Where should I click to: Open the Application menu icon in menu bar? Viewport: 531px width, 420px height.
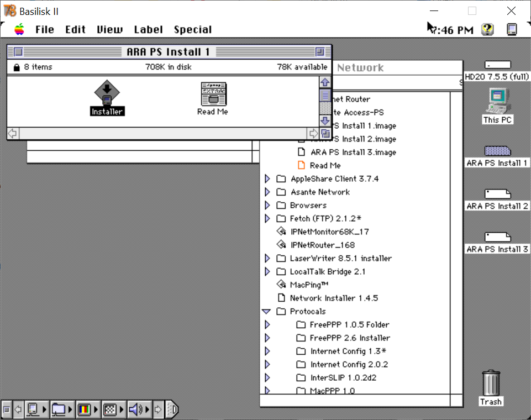coord(512,29)
